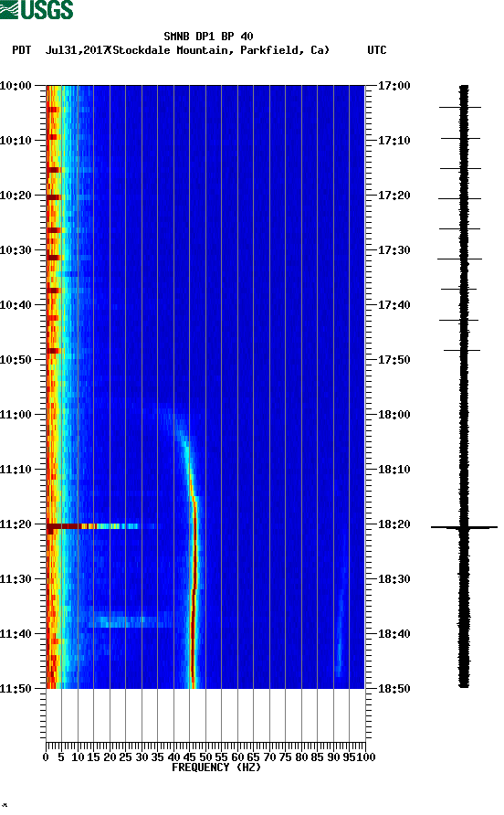Click the broadband event streak at 11:20
504x815 pixels.
click(93, 526)
